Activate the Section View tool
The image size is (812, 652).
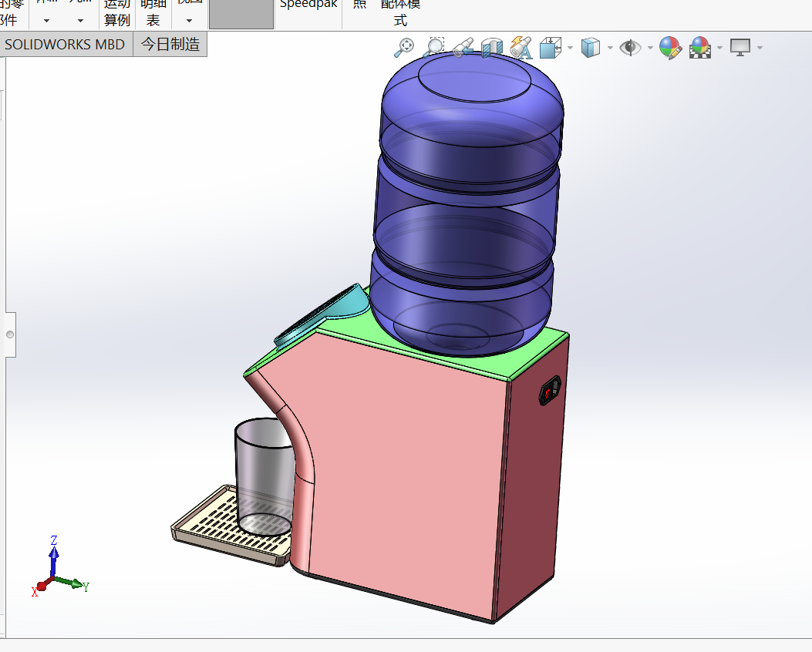[x=491, y=48]
